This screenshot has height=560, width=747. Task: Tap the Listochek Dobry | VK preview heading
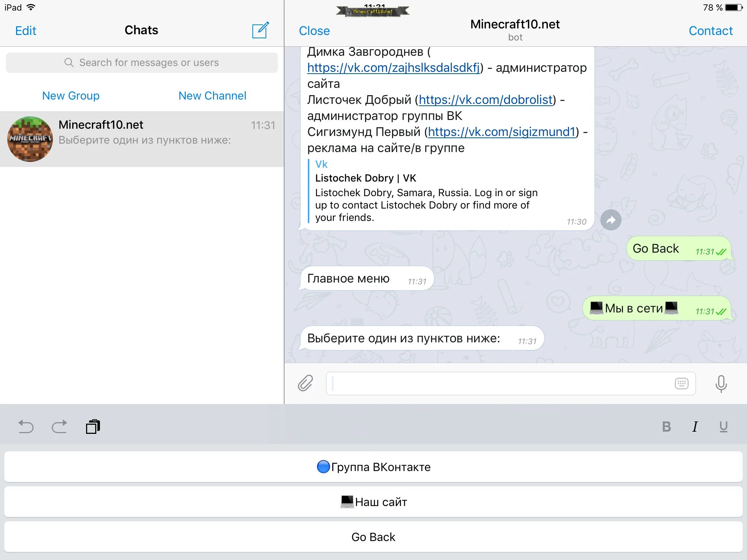(365, 178)
